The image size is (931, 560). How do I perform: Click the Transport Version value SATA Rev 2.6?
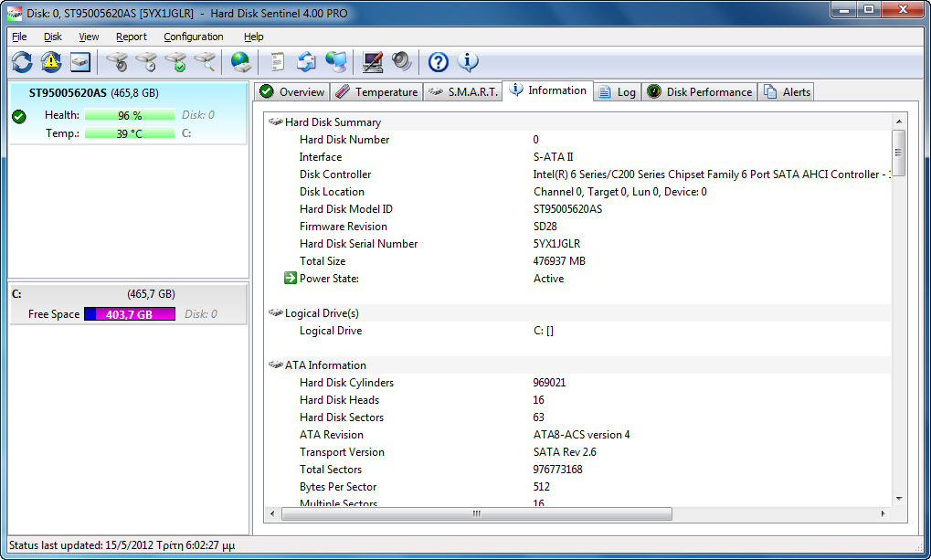point(565,452)
